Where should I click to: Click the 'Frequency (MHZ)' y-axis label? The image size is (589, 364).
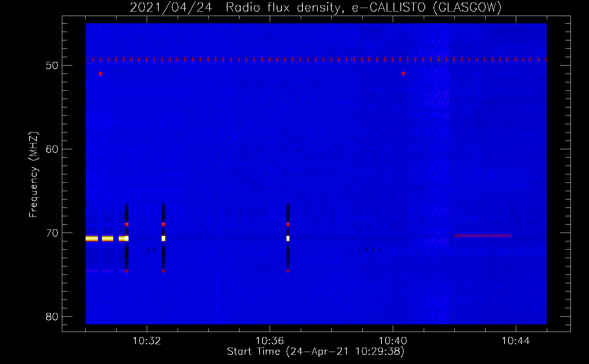tap(33, 175)
